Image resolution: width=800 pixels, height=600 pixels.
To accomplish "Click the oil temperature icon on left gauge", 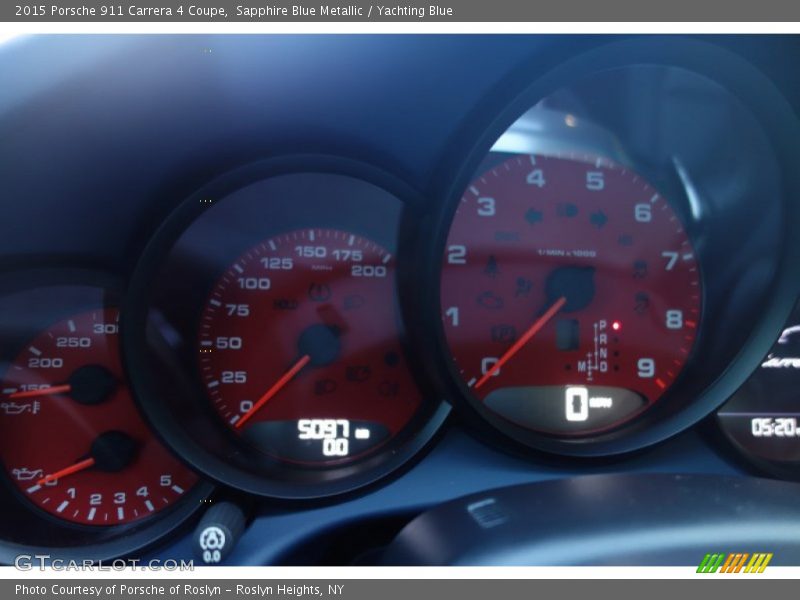I will click(x=20, y=407).
